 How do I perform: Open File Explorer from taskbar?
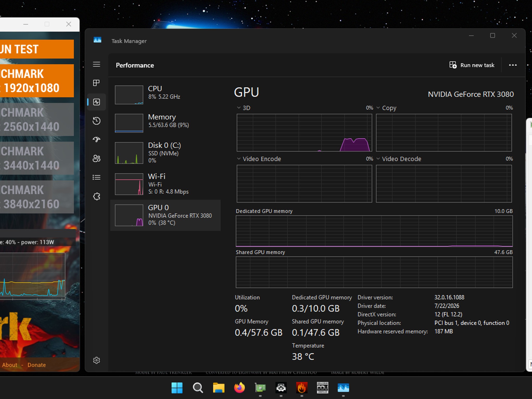coord(219,388)
